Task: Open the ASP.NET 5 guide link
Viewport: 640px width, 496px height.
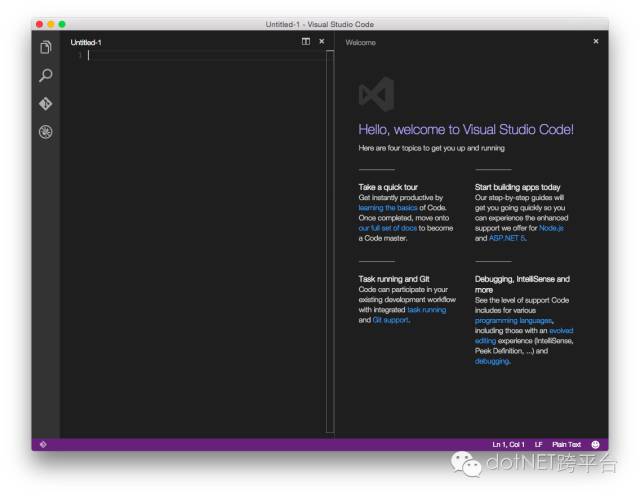Action: point(507,238)
